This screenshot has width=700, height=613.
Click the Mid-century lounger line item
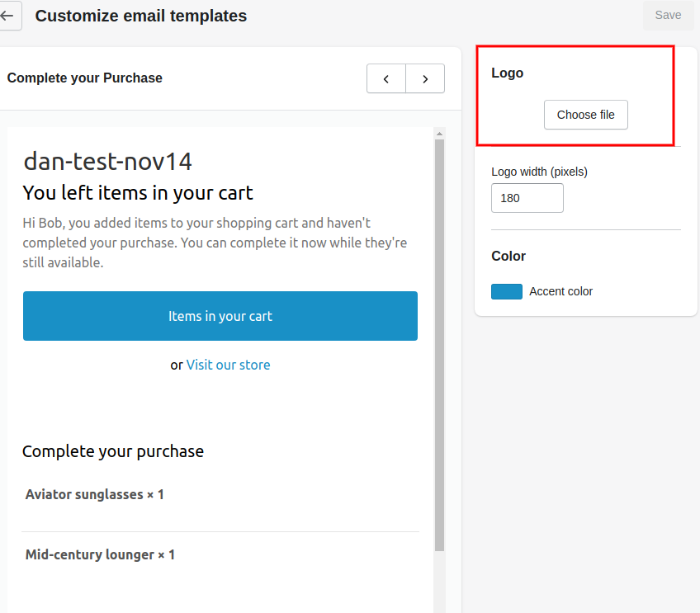tap(100, 554)
